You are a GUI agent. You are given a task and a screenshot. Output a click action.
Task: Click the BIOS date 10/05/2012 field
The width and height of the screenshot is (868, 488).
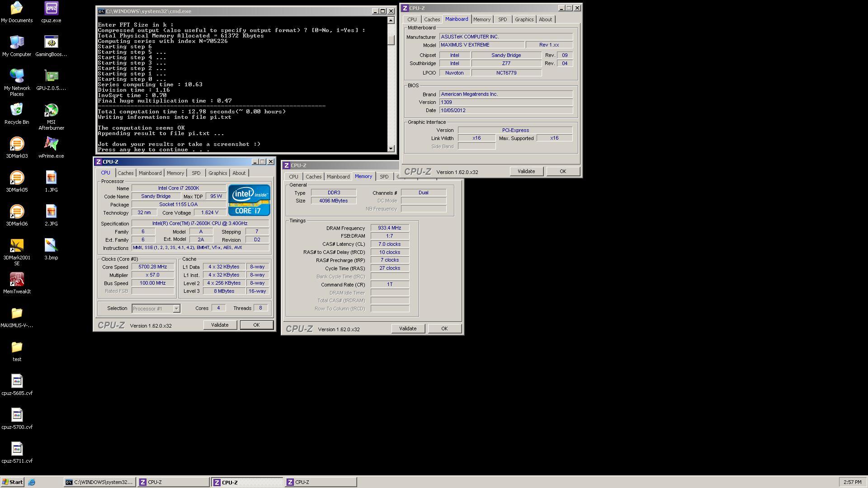[506, 111]
